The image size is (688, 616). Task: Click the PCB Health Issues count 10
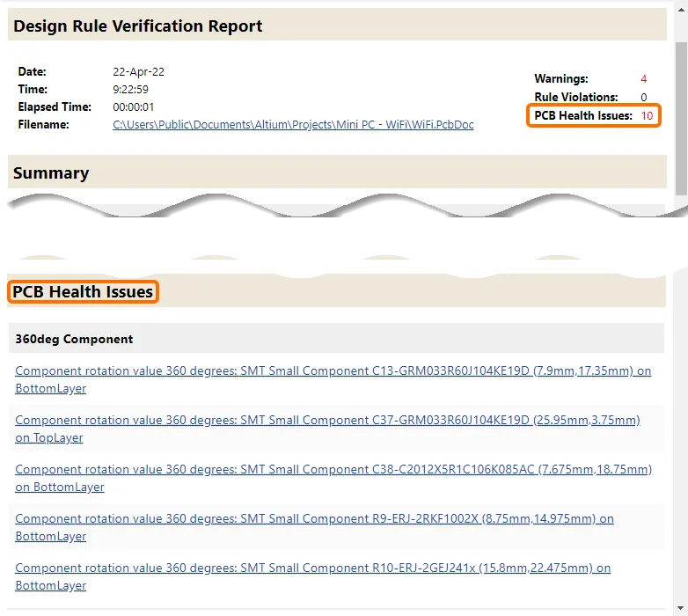click(647, 116)
